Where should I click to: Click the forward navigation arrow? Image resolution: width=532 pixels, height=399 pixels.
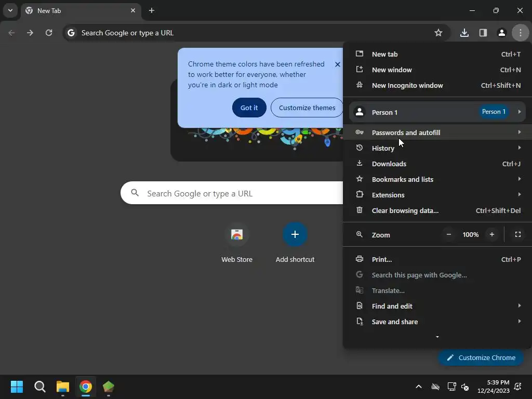point(30,33)
